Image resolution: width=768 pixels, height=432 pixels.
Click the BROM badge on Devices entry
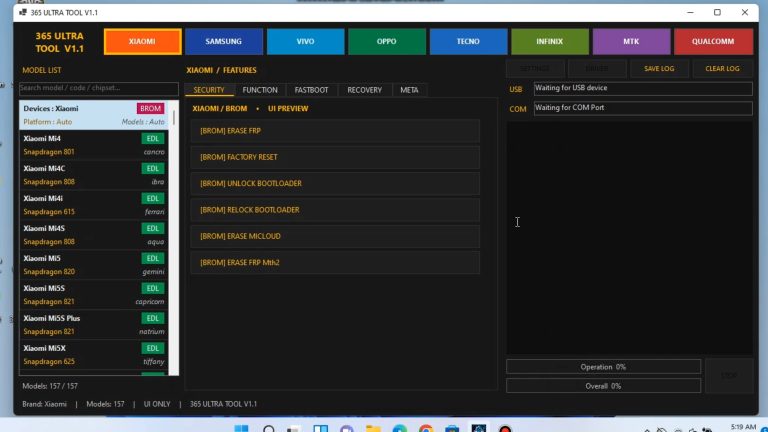click(150, 109)
